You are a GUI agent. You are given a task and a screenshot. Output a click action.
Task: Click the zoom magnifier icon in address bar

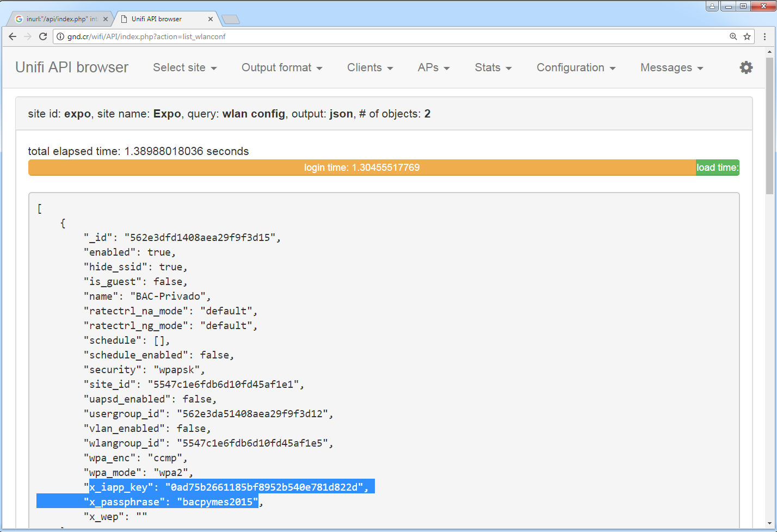tap(733, 36)
